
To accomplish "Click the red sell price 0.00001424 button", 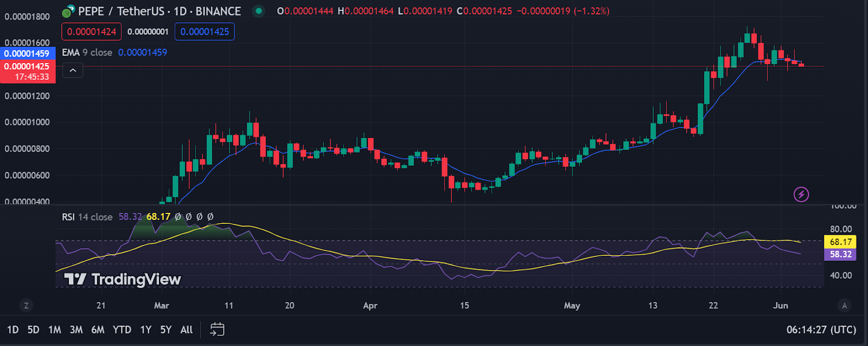I will [91, 32].
